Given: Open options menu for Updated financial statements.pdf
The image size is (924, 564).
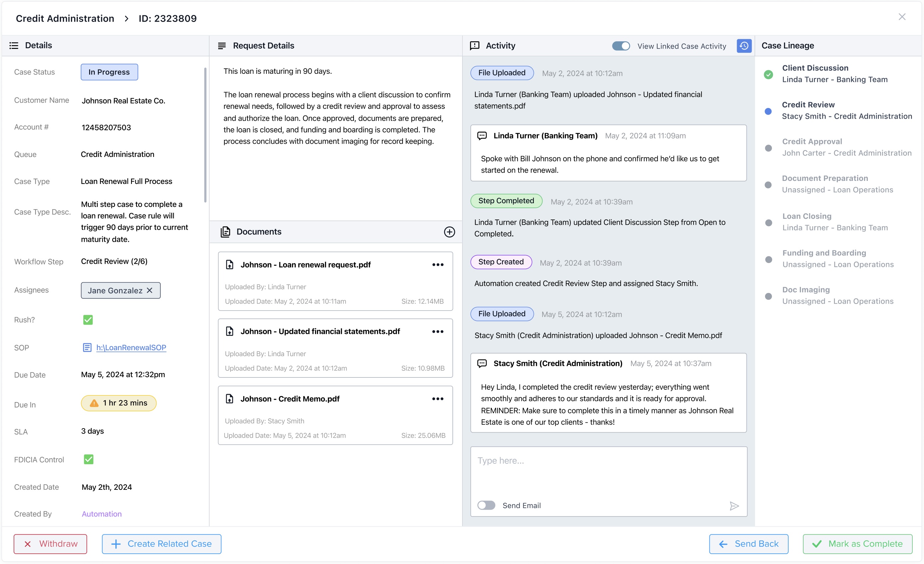Looking at the screenshot, I should pyautogui.click(x=437, y=332).
